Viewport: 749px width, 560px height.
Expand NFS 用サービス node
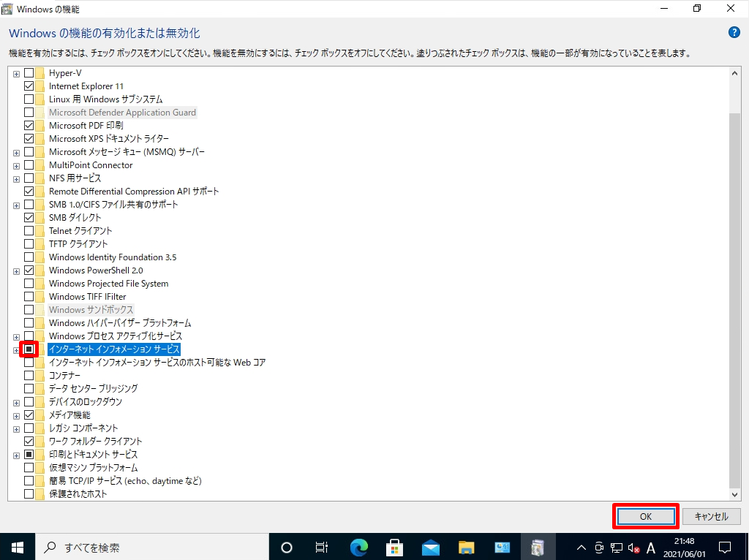coord(16,179)
